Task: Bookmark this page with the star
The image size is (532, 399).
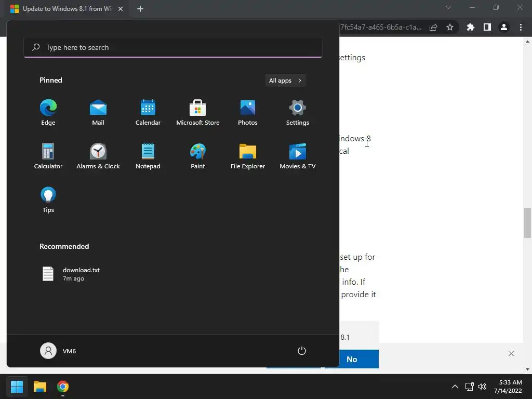Action: [450, 28]
